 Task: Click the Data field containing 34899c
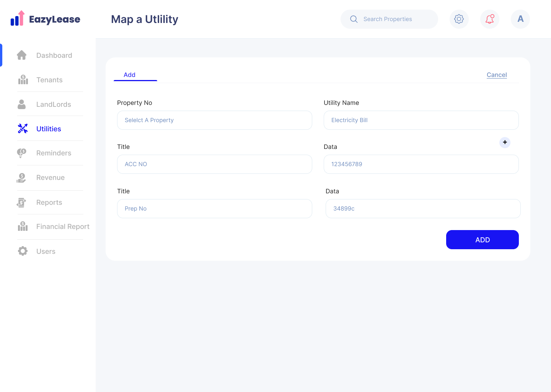point(423,209)
